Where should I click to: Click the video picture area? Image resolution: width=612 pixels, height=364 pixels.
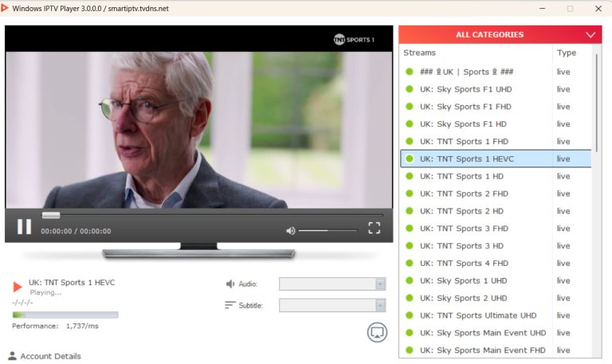click(198, 130)
